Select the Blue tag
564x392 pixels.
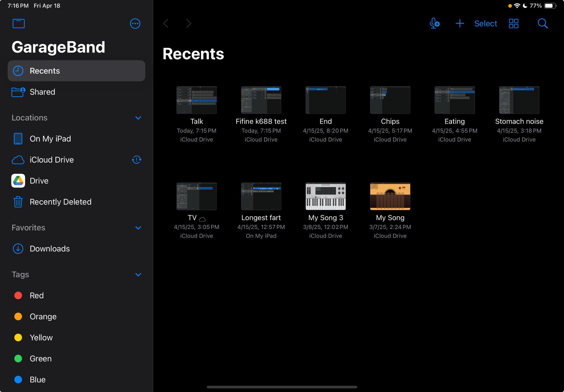[x=76, y=380]
